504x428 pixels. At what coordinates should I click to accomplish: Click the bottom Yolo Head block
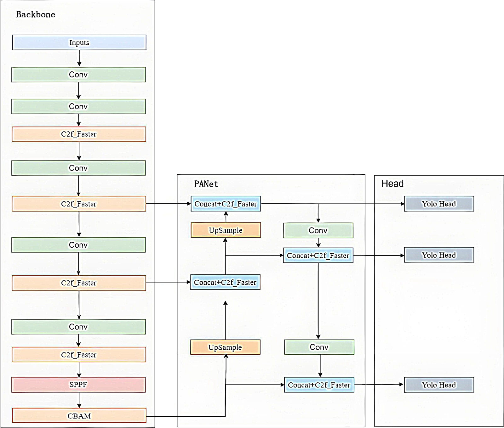pyautogui.click(x=439, y=385)
